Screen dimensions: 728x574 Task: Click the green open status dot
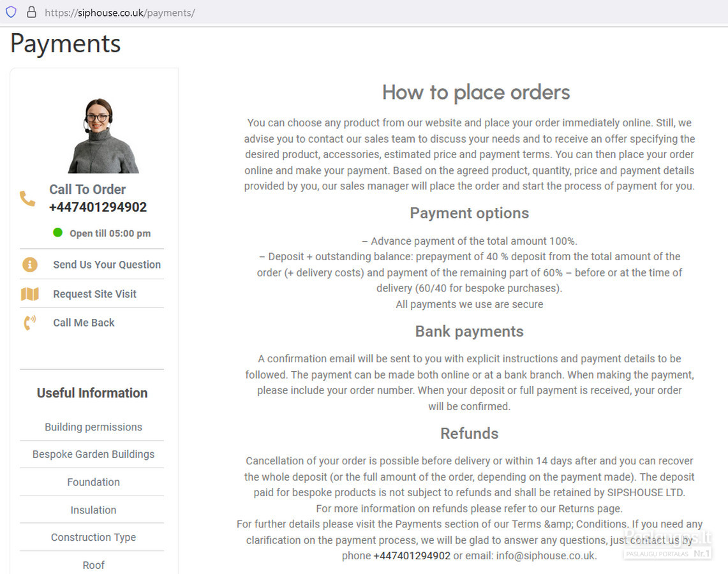tap(57, 233)
